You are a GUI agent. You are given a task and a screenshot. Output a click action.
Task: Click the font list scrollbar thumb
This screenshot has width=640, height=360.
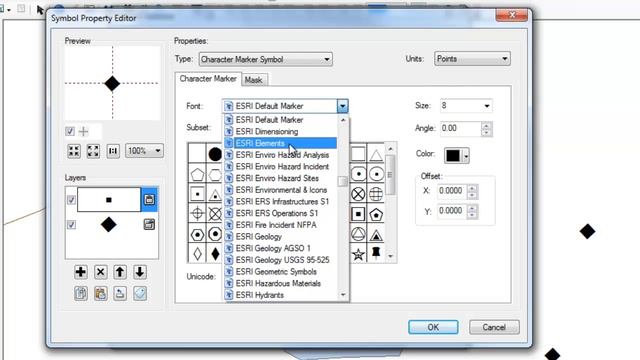coord(343,181)
